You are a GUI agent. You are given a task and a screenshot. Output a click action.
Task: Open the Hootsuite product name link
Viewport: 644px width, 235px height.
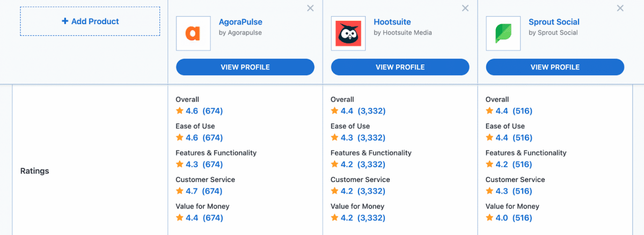pos(392,22)
